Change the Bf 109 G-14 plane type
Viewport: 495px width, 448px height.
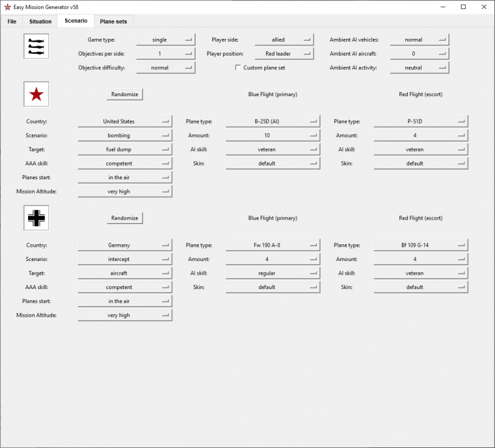[x=421, y=245]
